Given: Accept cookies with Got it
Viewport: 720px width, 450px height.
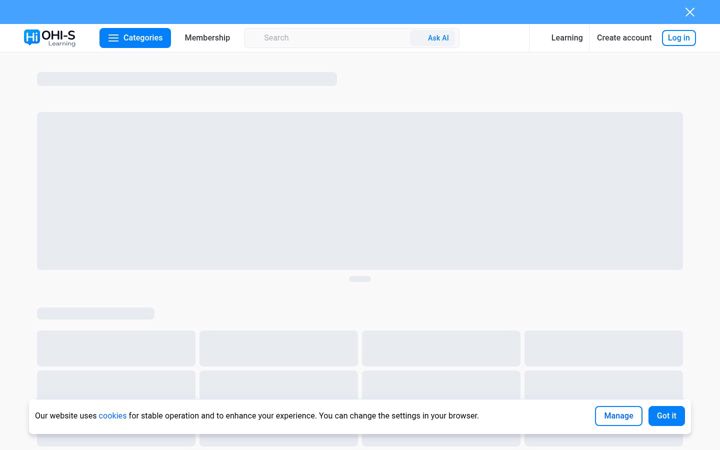Looking at the screenshot, I should click(x=666, y=416).
